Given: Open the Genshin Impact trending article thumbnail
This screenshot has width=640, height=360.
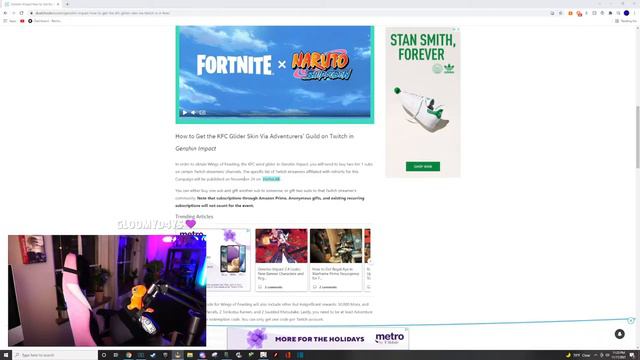Looking at the screenshot, I should click(281, 245).
